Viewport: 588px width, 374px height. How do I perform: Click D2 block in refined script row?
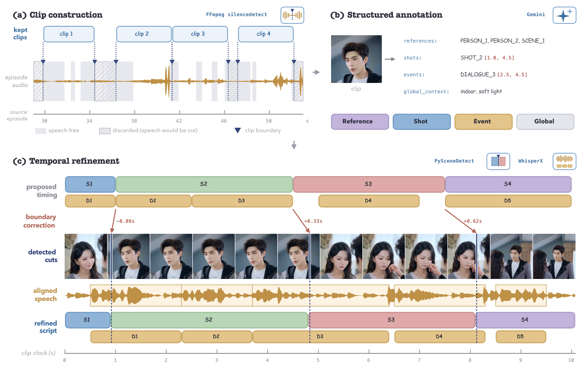[x=217, y=337]
